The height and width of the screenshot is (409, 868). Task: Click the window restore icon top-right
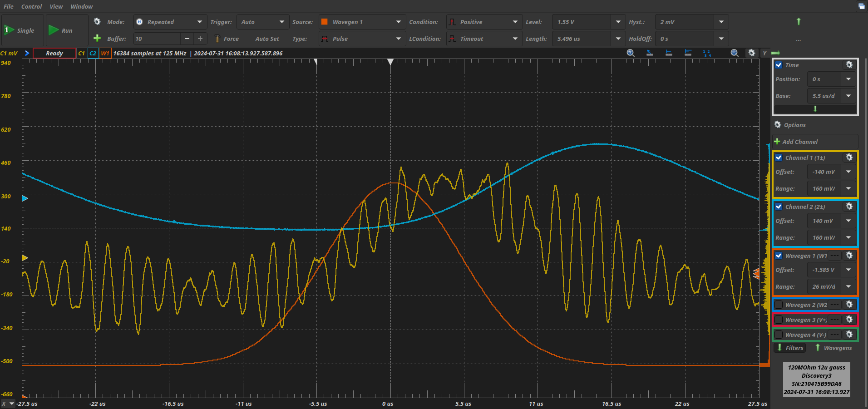pyautogui.click(x=861, y=6)
